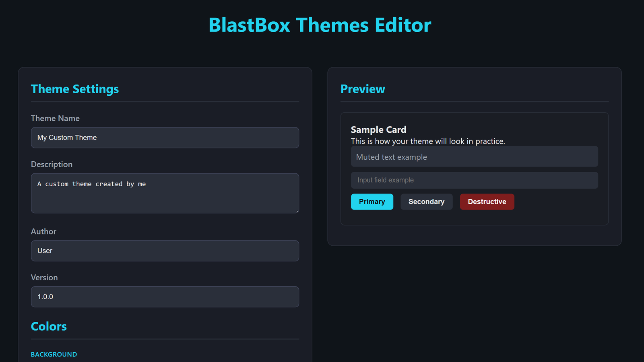
Task: Click inside the Description textarea
Action: click(165, 193)
